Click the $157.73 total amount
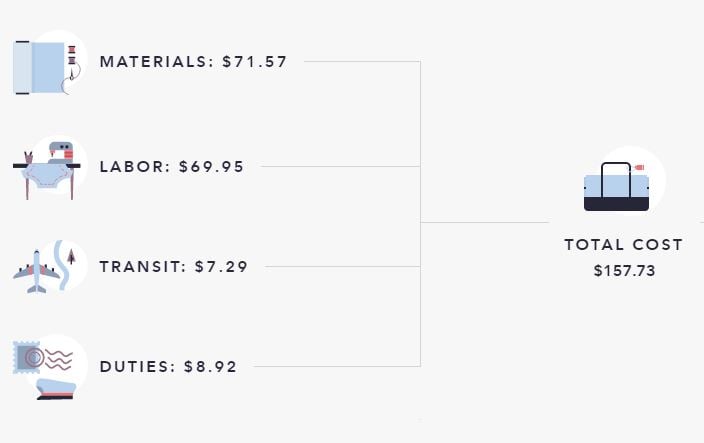Screen dimensions: 704x443 pos(624,271)
